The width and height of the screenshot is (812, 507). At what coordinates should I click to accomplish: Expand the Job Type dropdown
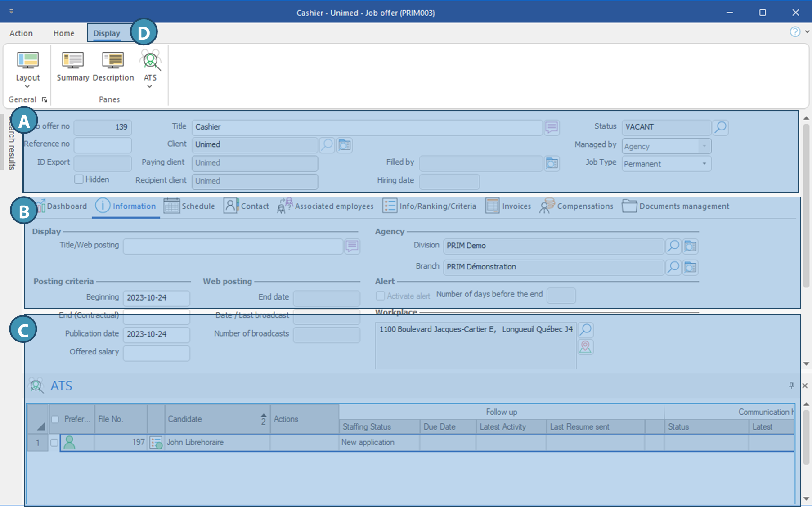click(x=704, y=164)
